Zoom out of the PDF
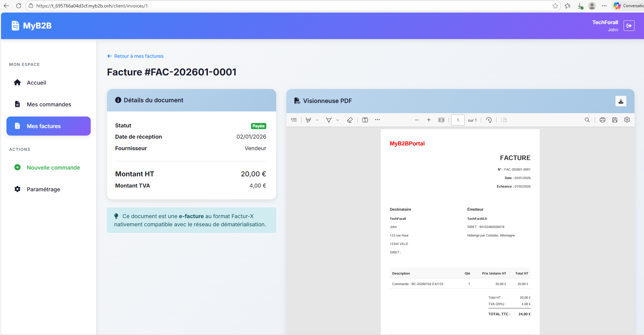 coord(417,120)
